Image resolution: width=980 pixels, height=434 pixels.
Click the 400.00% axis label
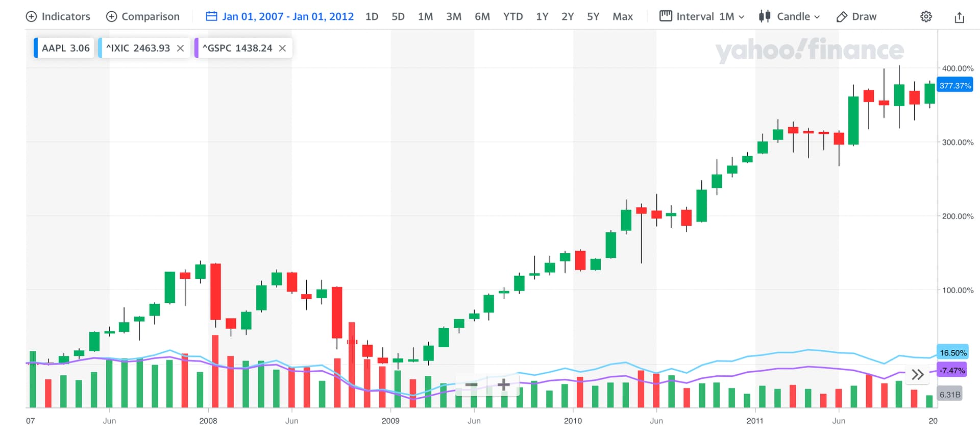958,68
